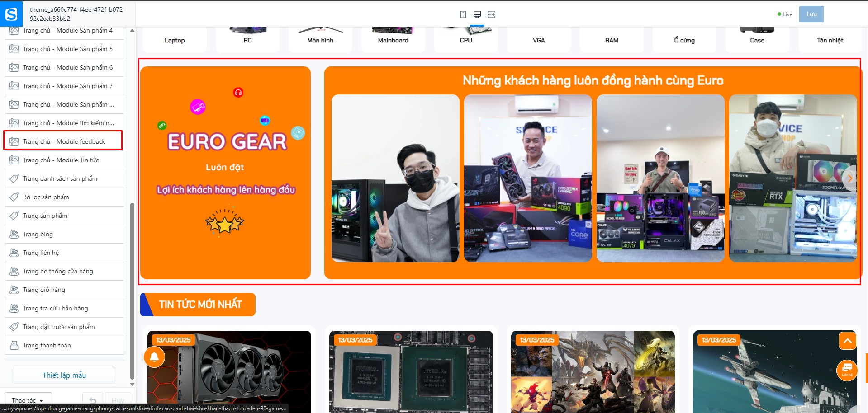Open Trang thanh toán settings
The width and height of the screenshot is (868, 413).
tap(64, 345)
